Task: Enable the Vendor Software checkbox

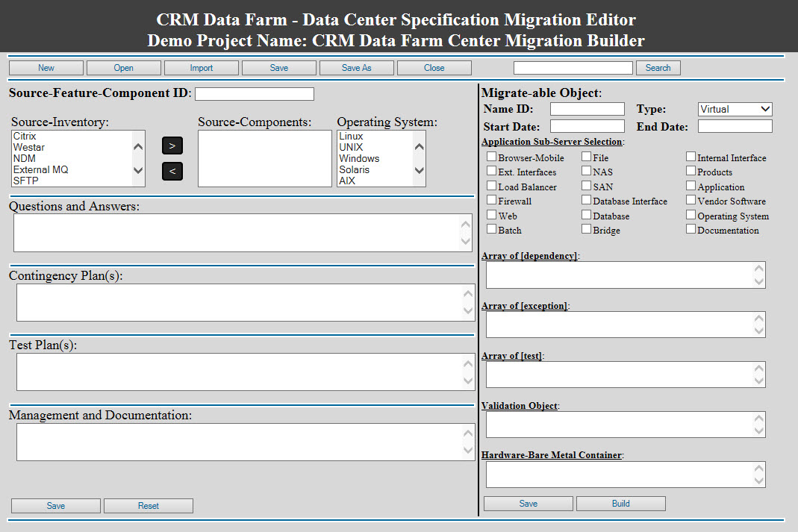Action: coord(691,199)
